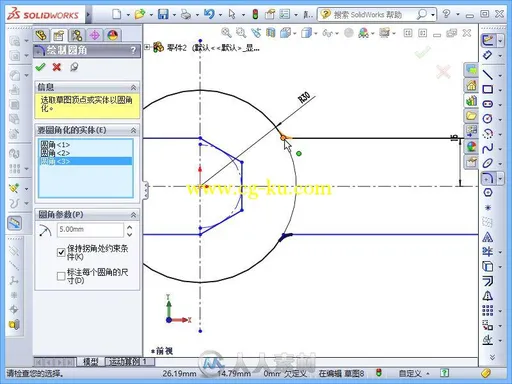Click the fillet radius 5.00mm field
Viewport: 512px width, 384px height.
pyautogui.click(x=90, y=230)
